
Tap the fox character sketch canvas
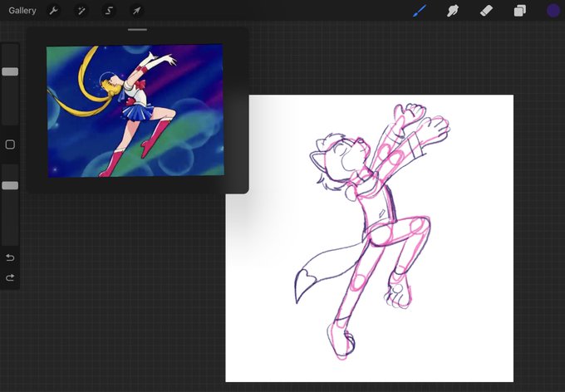[370, 238]
